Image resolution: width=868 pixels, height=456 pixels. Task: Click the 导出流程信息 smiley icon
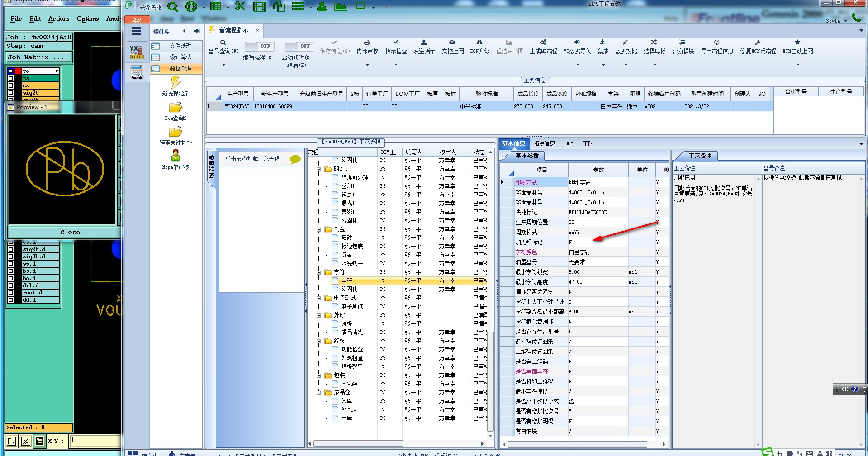[717, 42]
